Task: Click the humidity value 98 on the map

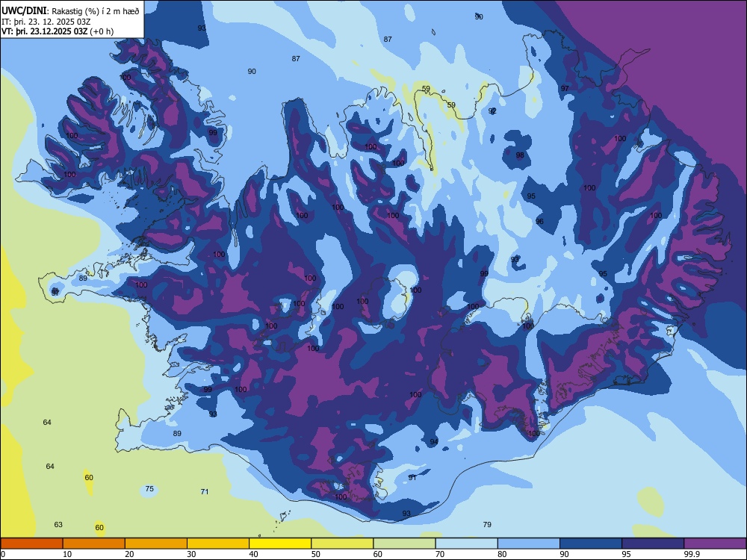Action: [x=520, y=155]
